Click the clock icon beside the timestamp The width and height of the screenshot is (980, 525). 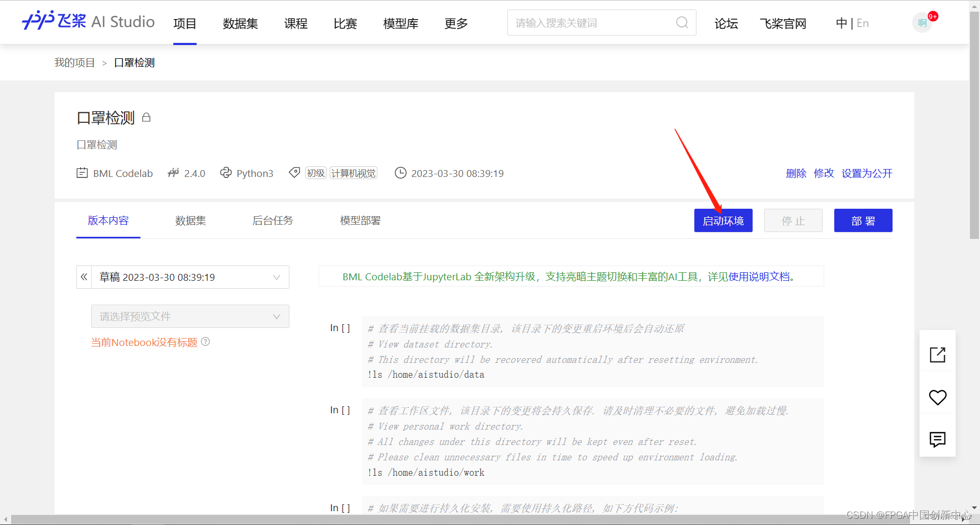[x=401, y=173]
